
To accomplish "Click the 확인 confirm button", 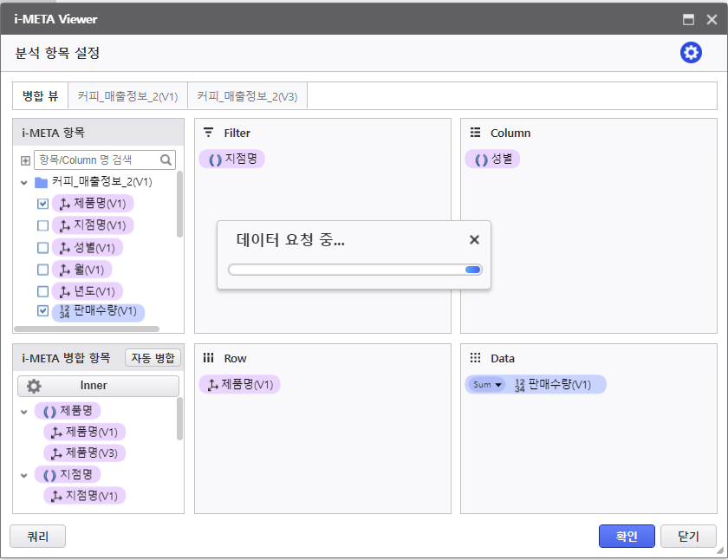I will (627, 537).
